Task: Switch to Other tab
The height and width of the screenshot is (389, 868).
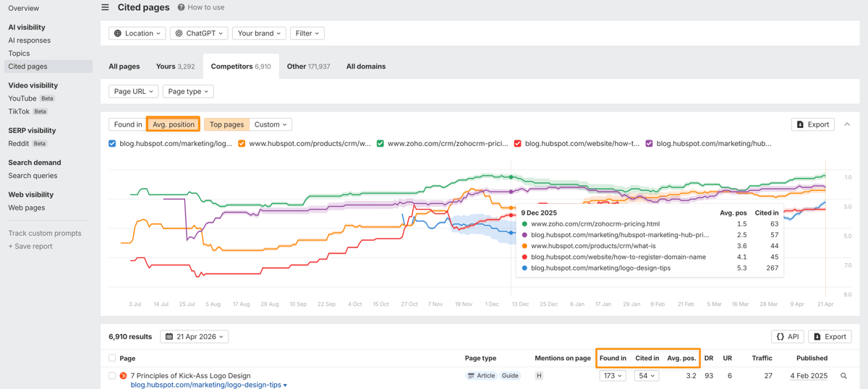Action: [308, 67]
